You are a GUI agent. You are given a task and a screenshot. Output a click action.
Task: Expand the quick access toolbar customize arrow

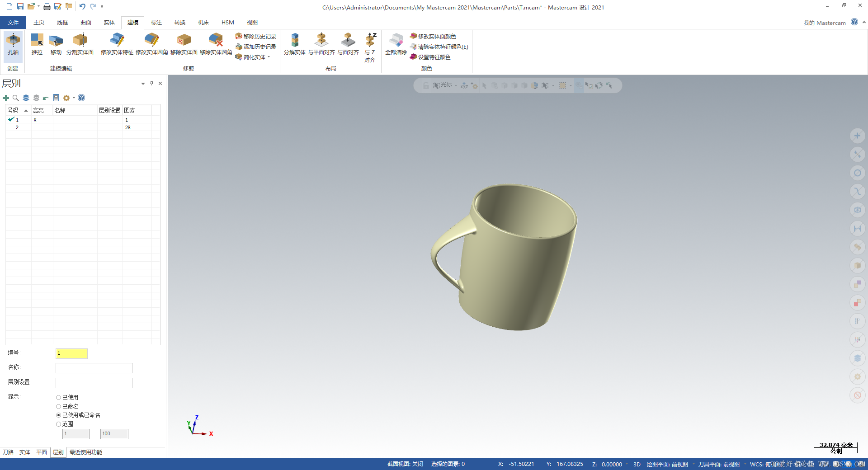tap(102, 6)
